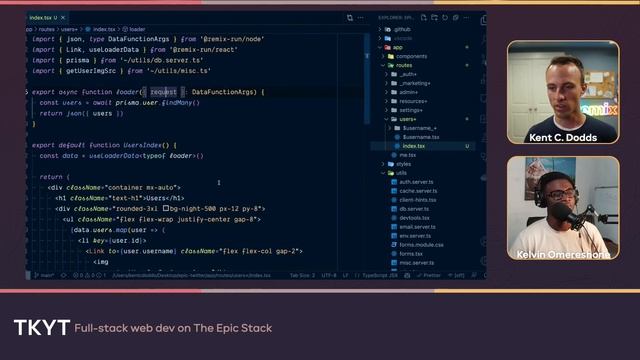Click the routes breadcrumb segment
Screen dimensions: 640x360
tap(47, 29)
